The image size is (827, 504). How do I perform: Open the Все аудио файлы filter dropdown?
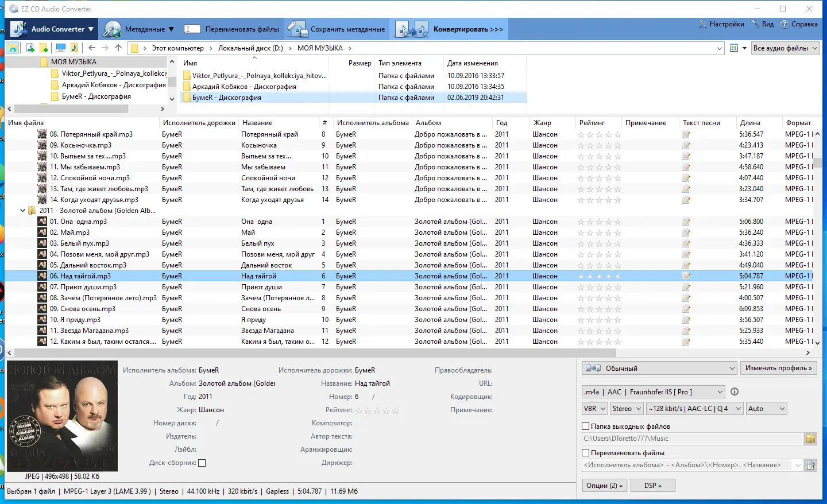point(785,48)
